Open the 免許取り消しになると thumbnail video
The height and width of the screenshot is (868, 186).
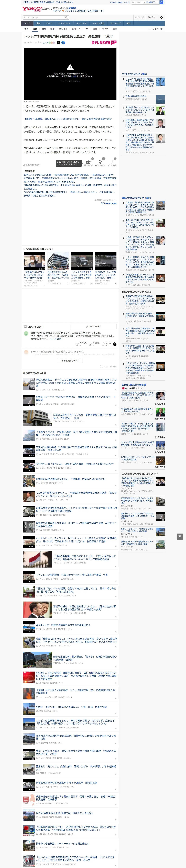click(34, 261)
